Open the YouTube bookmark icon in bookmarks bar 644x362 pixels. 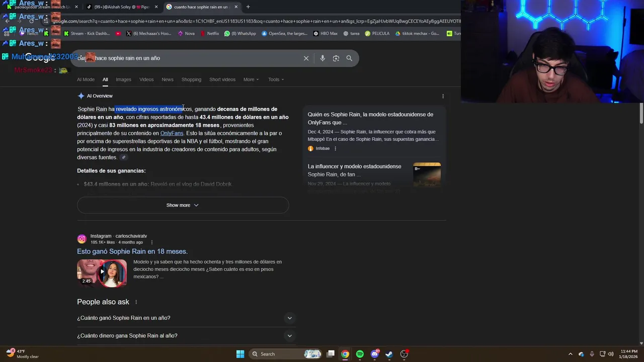(x=118, y=34)
